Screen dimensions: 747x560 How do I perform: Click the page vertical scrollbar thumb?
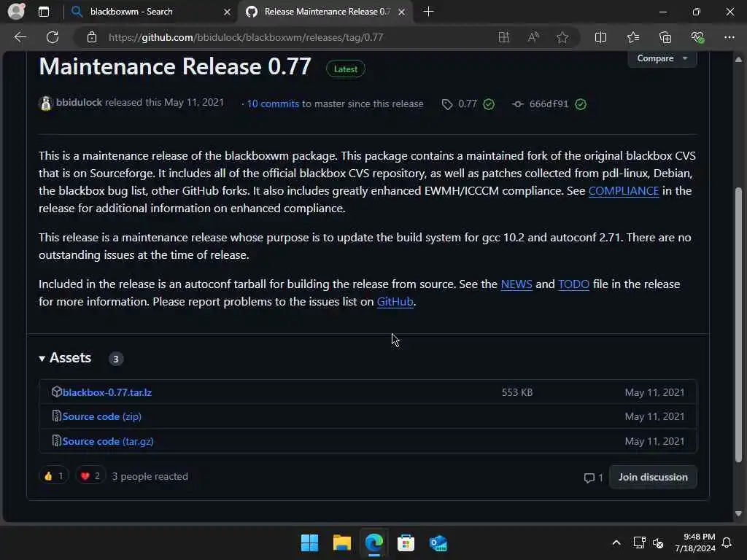[x=738, y=324]
